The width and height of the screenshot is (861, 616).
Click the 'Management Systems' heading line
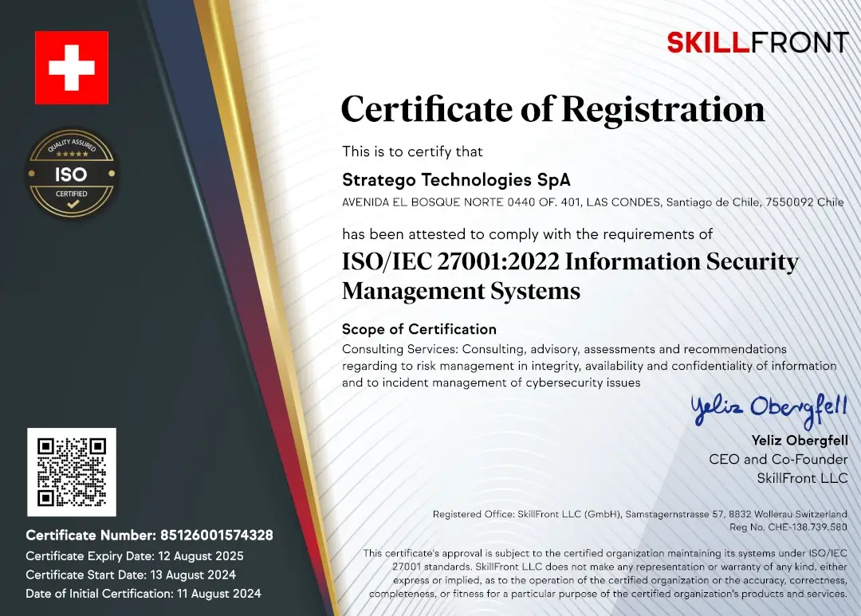462,291
